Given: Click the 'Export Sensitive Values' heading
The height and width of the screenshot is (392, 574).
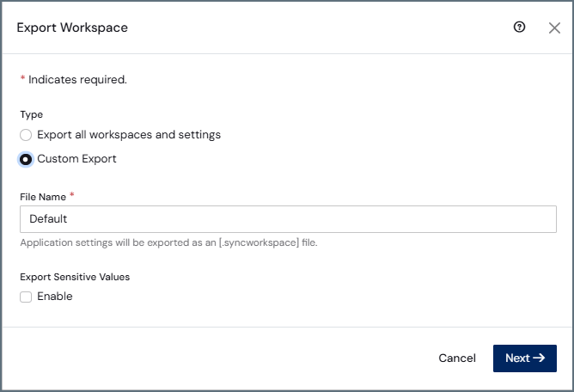Looking at the screenshot, I should click(75, 277).
